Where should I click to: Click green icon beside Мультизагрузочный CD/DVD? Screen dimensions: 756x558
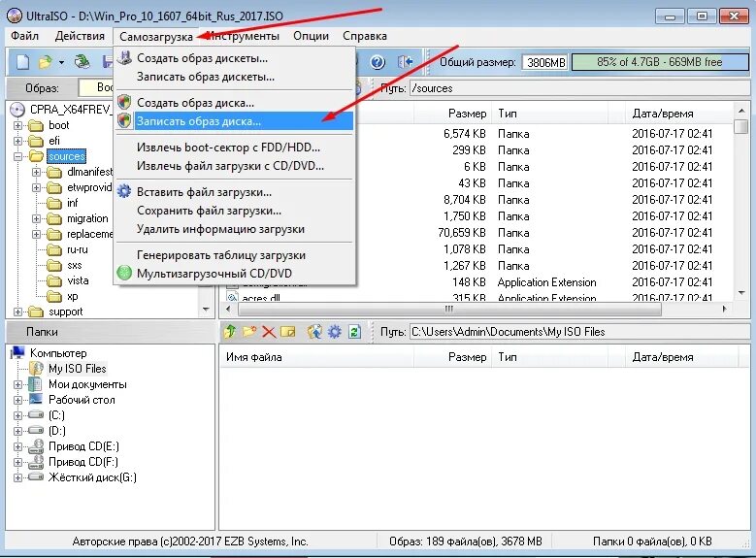(124, 273)
